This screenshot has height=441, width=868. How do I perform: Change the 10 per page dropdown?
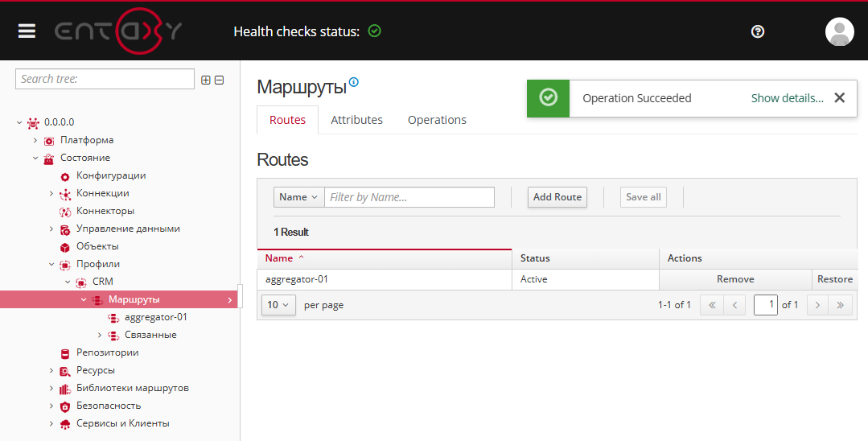[278, 305]
